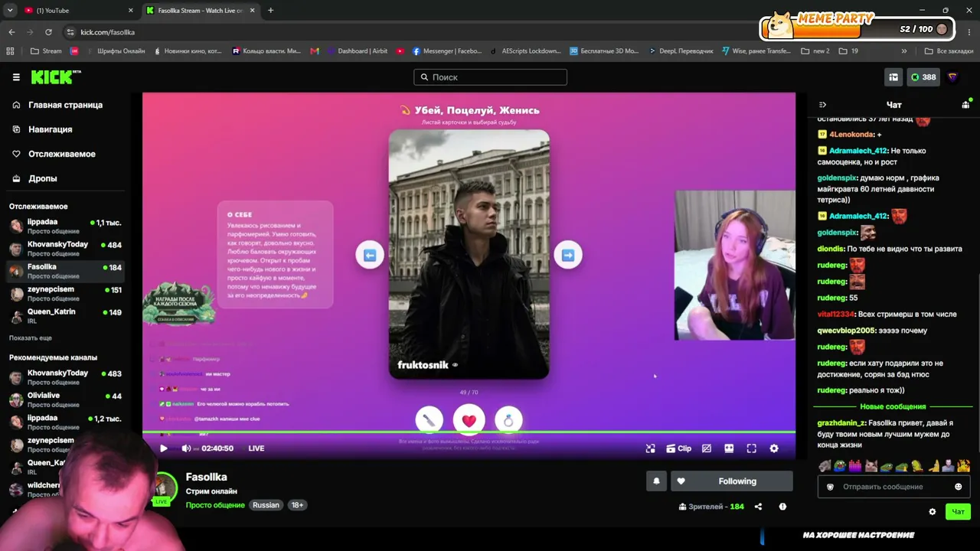Open recommended channel Olivialive

pyautogui.click(x=66, y=399)
